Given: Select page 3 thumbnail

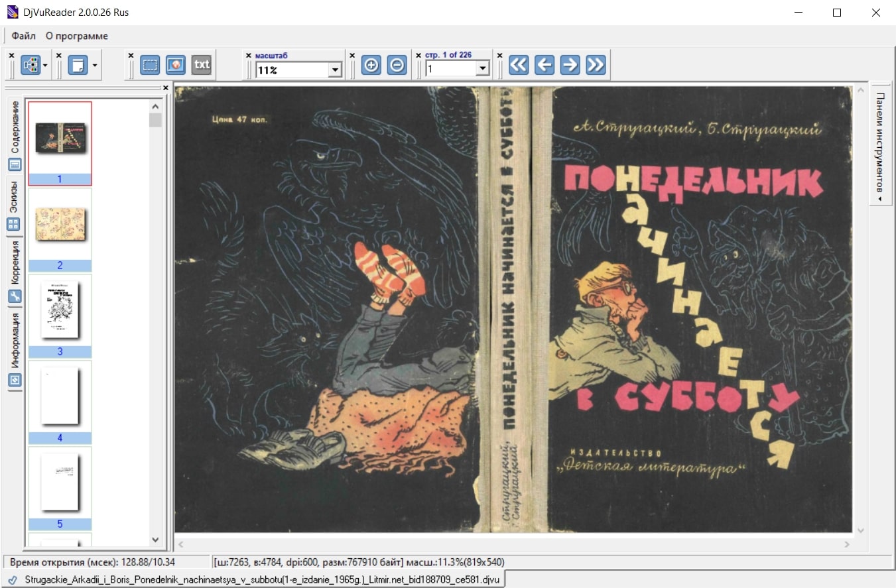Looking at the screenshot, I should 60,316.
